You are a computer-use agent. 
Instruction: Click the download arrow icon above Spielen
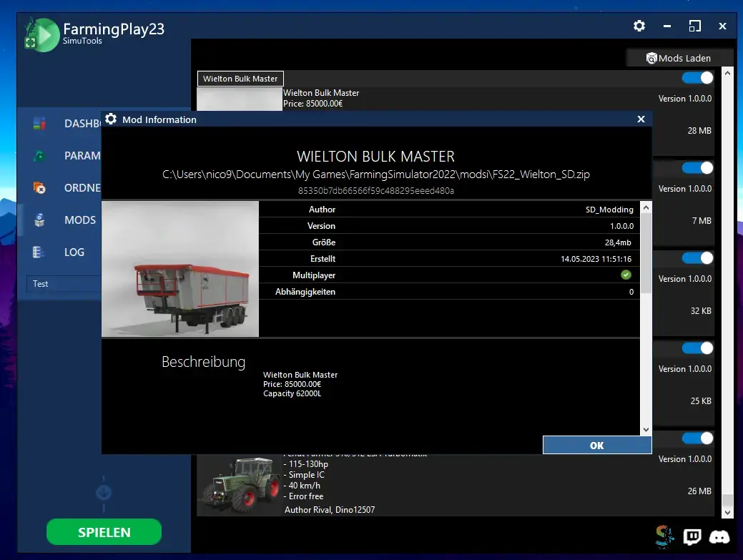pos(104,493)
